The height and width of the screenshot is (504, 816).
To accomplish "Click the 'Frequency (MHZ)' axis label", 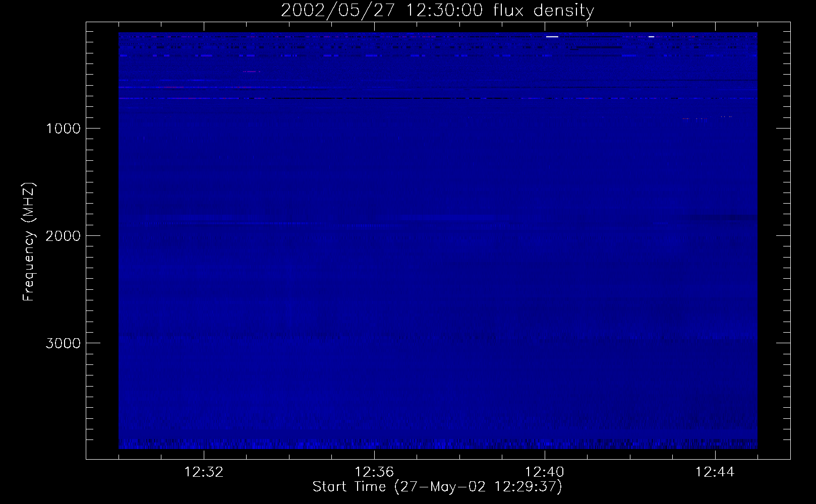I will coord(29,242).
